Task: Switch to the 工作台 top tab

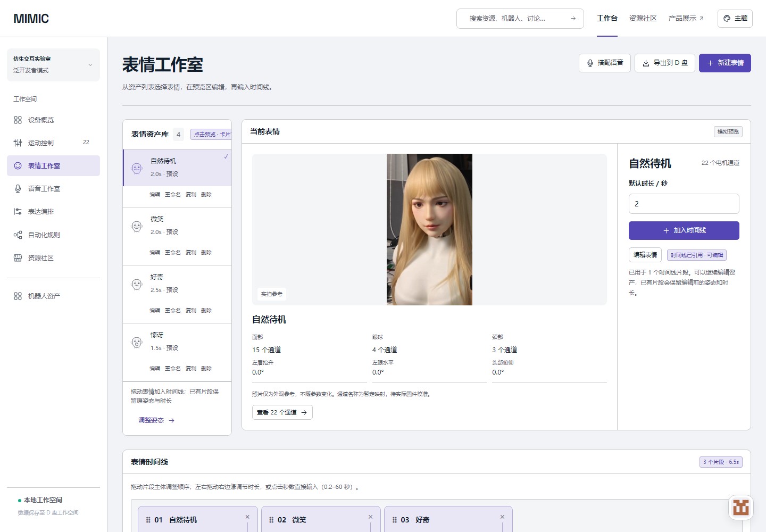Action: [607, 18]
